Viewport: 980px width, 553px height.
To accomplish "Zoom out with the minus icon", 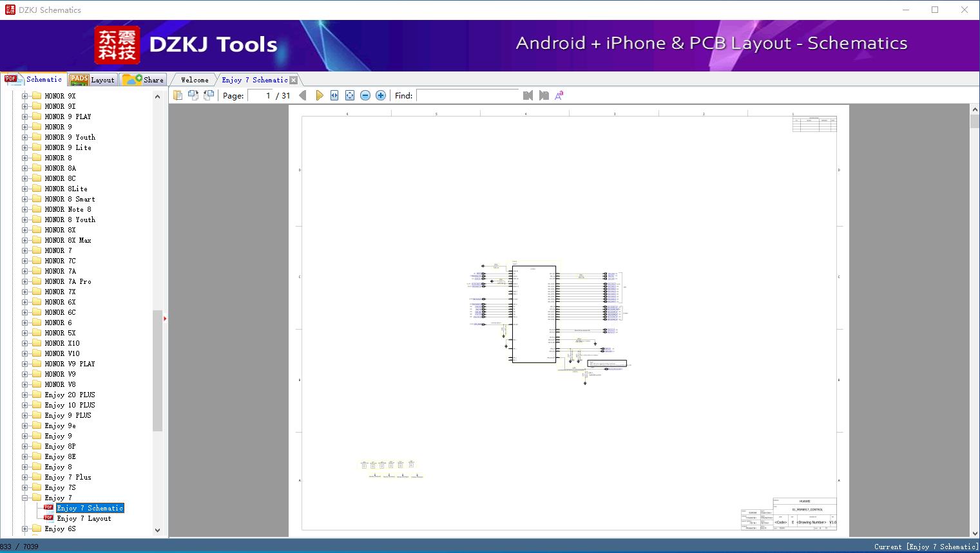I will pyautogui.click(x=365, y=95).
